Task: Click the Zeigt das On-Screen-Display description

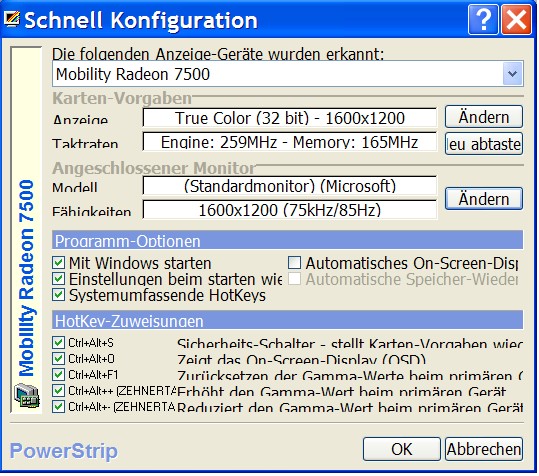Action: click(x=301, y=359)
